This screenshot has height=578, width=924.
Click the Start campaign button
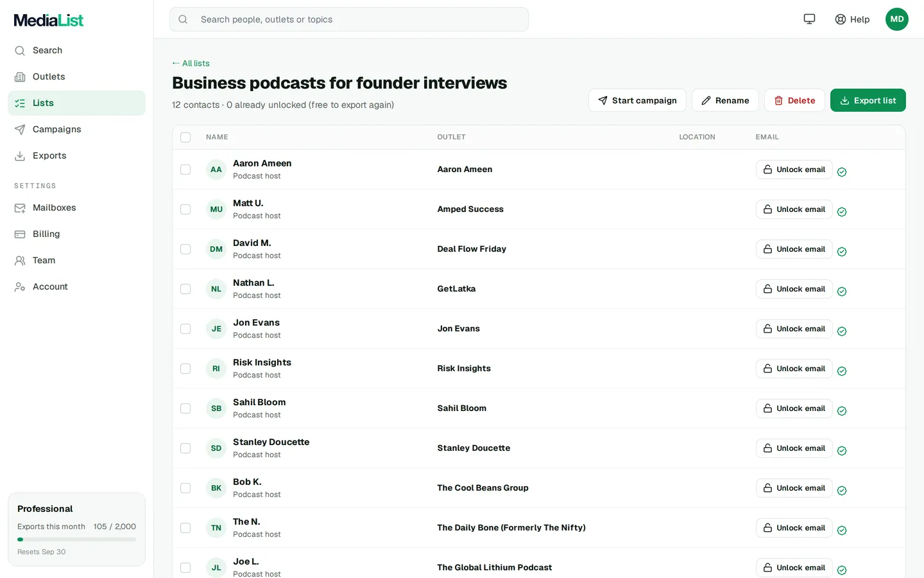pos(637,100)
